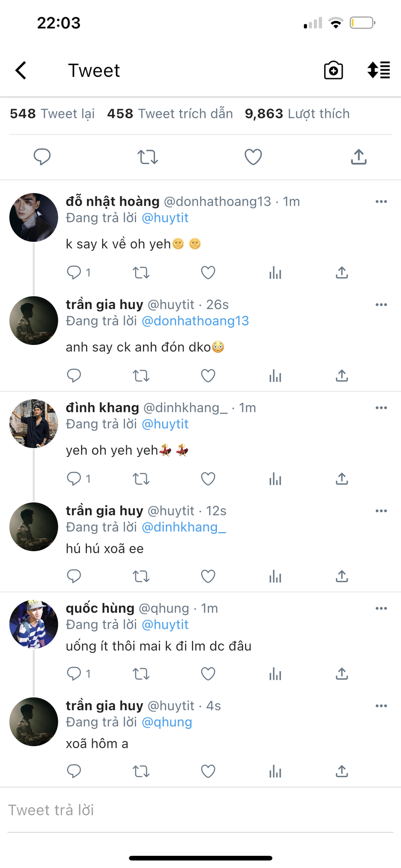Open more options for đình khang's reply
Image resolution: width=401 pixels, height=868 pixels.
(x=381, y=408)
